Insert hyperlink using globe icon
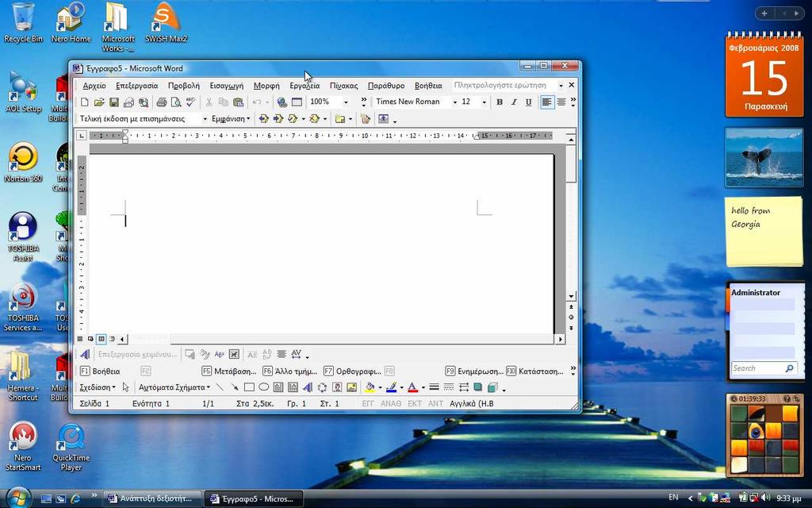The image size is (812, 508). [282, 102]
